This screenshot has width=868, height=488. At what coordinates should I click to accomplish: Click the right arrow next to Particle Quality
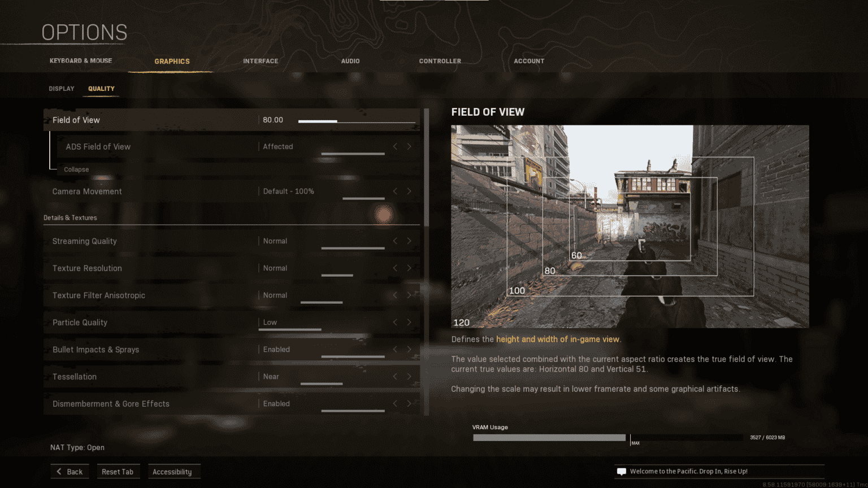pyautogui.click(x=409, y=323)
